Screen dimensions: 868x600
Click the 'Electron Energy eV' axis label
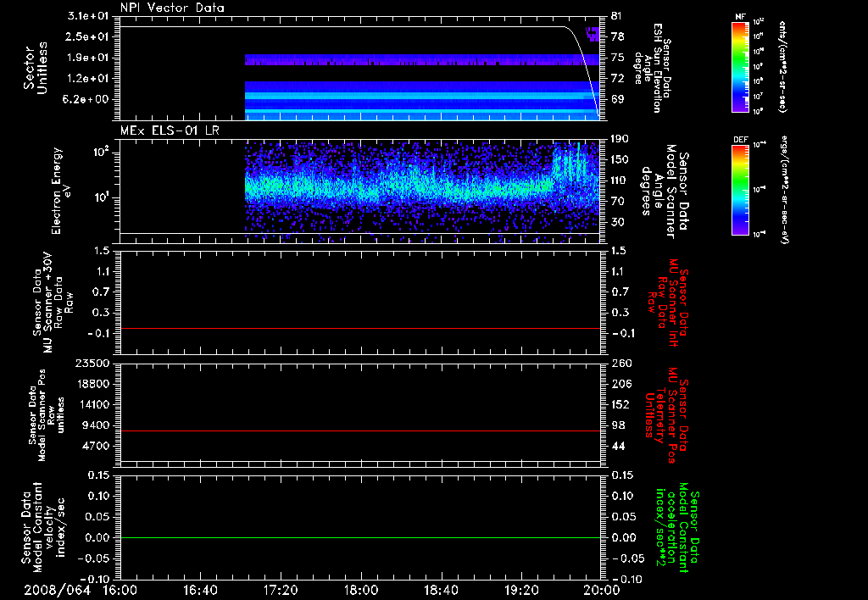(x=61, y=191)
